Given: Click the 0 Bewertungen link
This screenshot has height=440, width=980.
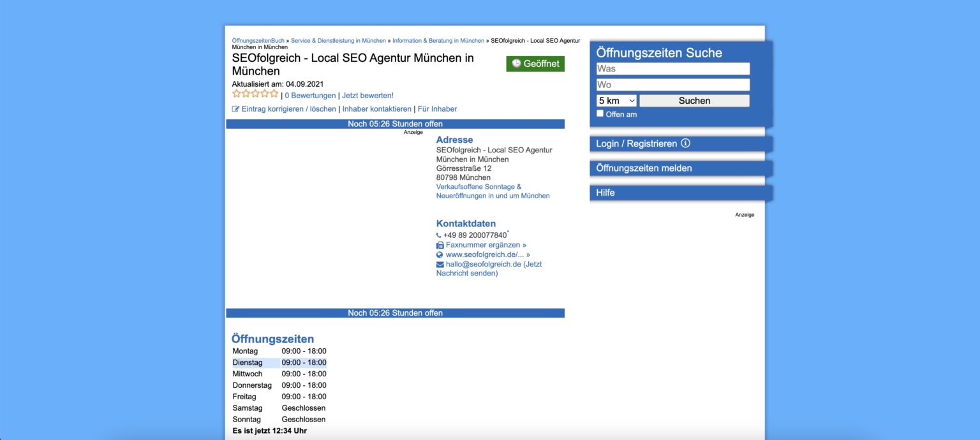Looking at the screenshot, I should pos(310,96).
